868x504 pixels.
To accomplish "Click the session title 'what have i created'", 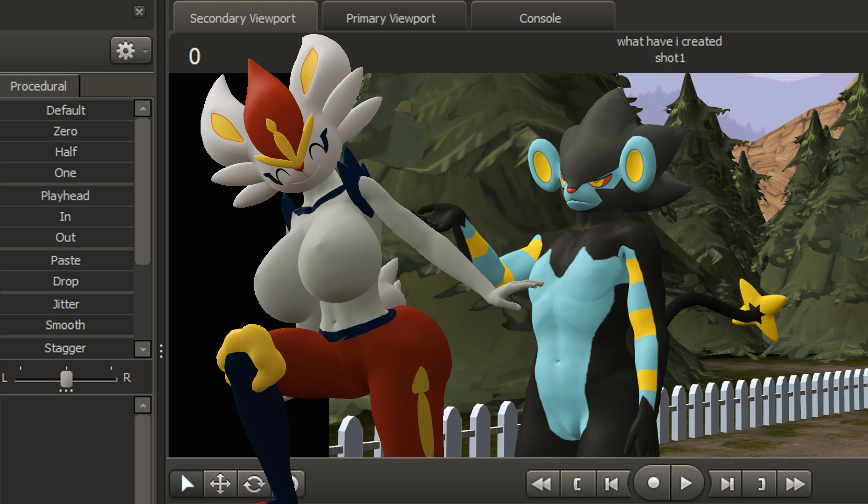I will [x=669, y=42].
